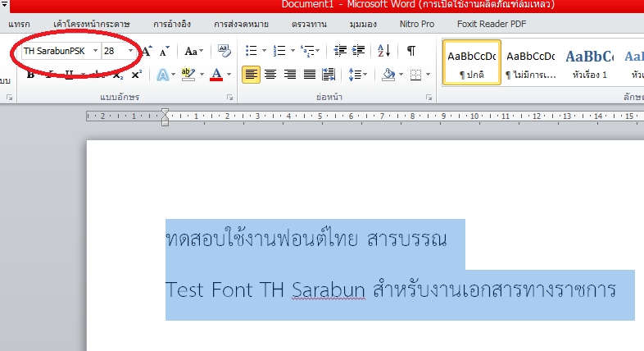
Task: Open the เค้าโครงหน้ากระดาษ (Page Layout) tab
Action: pyautogui.click(x=92, y=25)
